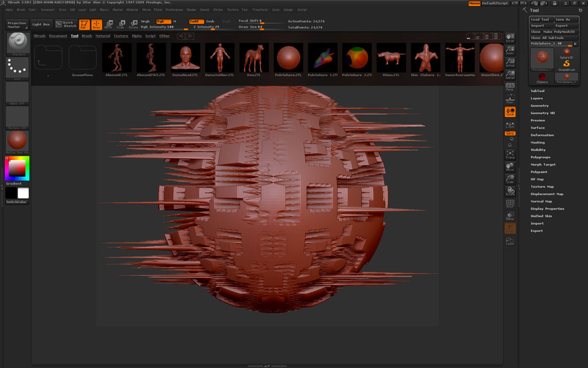Viewport: 588px width, 368px height.
Task: Click the Lasso selection icon
Action: (x=510, y=240)
